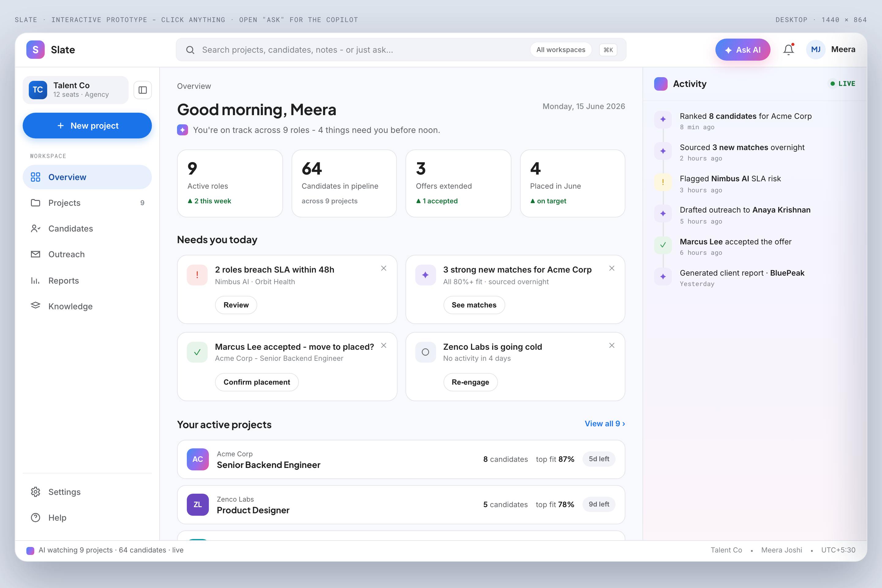Screen dimensions: 882x588
Task: Click the See matches button
Action: 474,305
